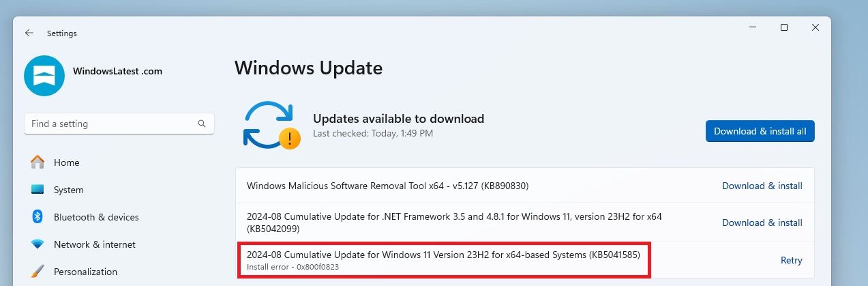Go back using the back arrow
This screenshot has height=286, width=868.
point(29,33)
